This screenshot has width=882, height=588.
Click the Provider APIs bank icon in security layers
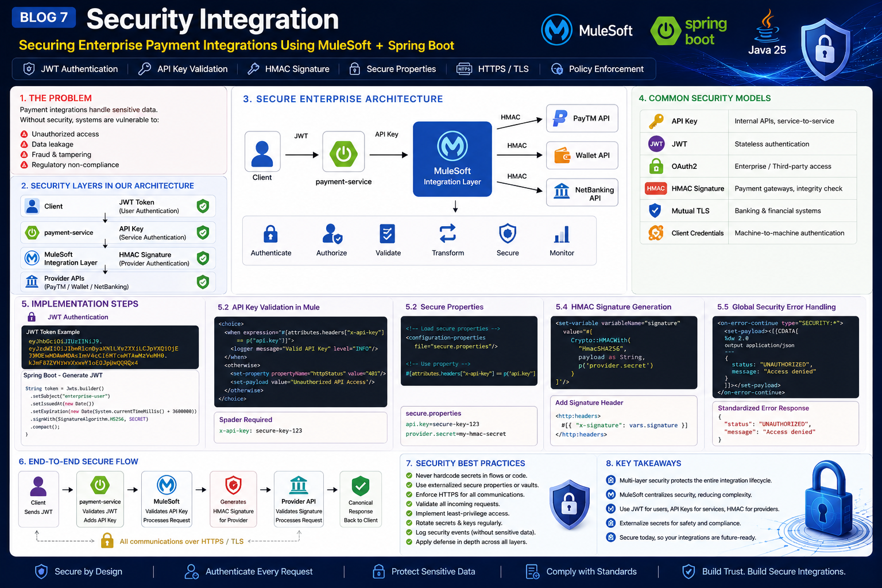point(32,281)
